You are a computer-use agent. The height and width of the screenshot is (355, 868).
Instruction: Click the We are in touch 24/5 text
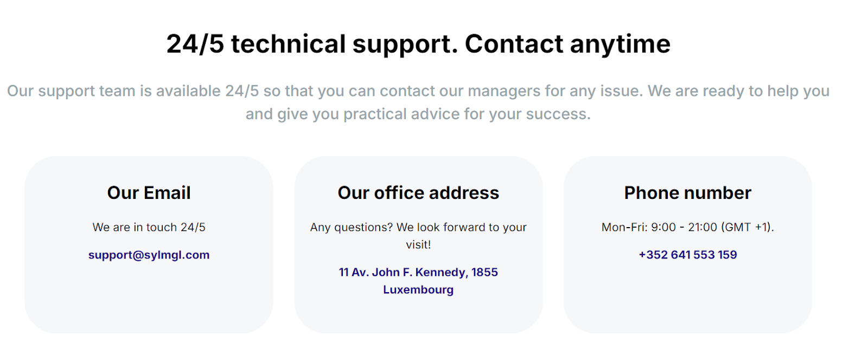(149, 227)
